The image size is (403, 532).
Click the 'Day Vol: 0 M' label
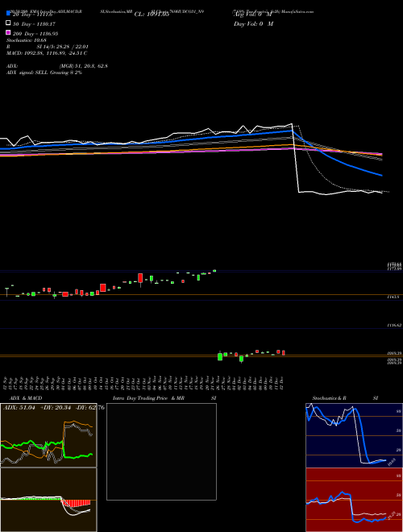(x=253, y=24)
